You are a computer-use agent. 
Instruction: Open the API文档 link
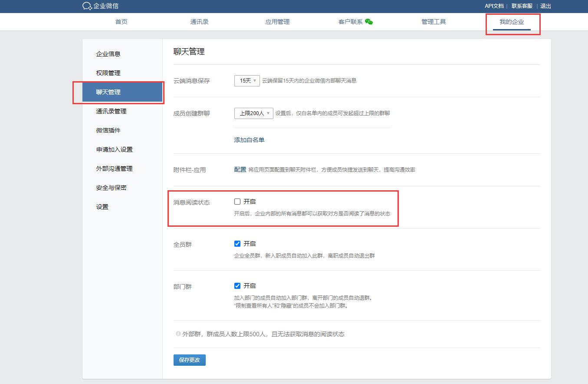494,6
